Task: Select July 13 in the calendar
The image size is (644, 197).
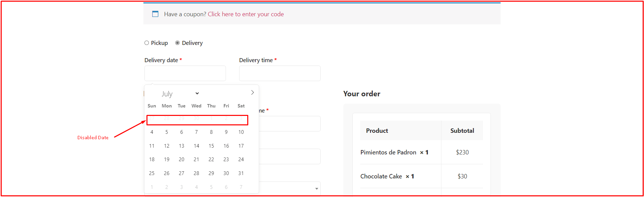Action: click(182, 146)
